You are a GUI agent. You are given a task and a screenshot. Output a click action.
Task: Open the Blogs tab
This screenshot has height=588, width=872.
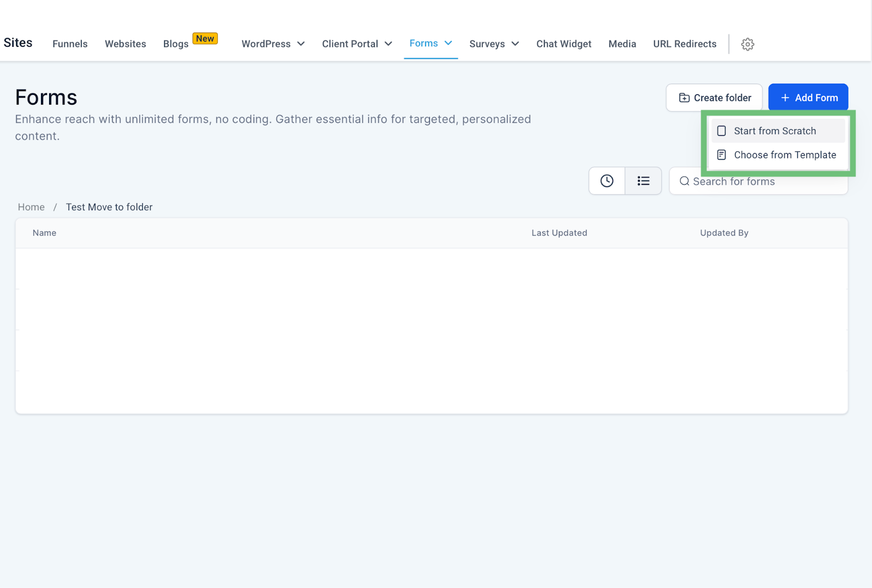click(x=175, y=44)
